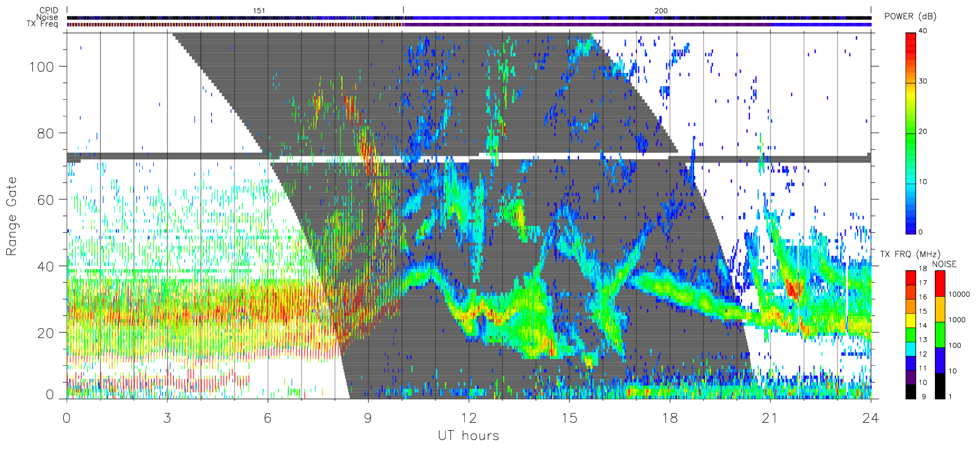The height and width of the screenshot is (452, 980).
Task: Click CPID value 200 above the plot
Action: [661, 11]
